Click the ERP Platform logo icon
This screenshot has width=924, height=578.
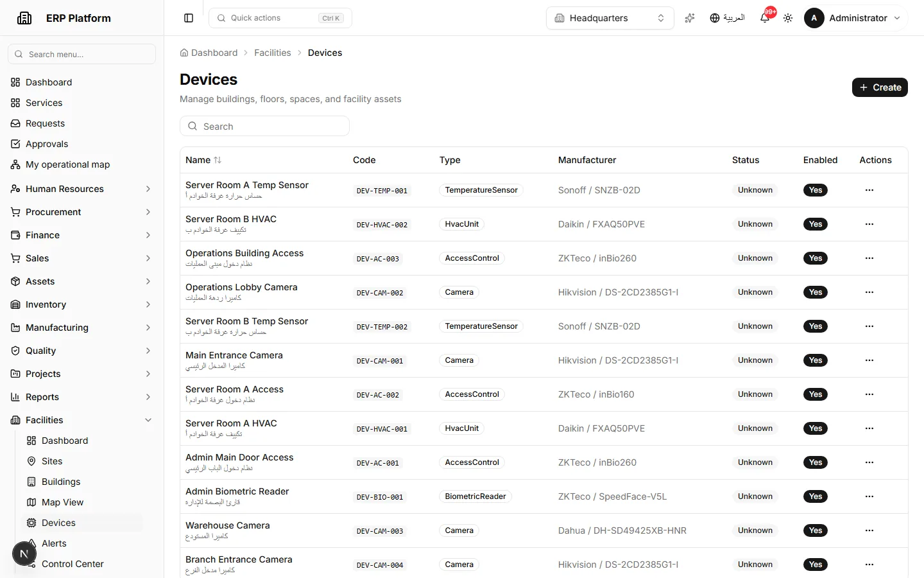click(x=24, y=18)
